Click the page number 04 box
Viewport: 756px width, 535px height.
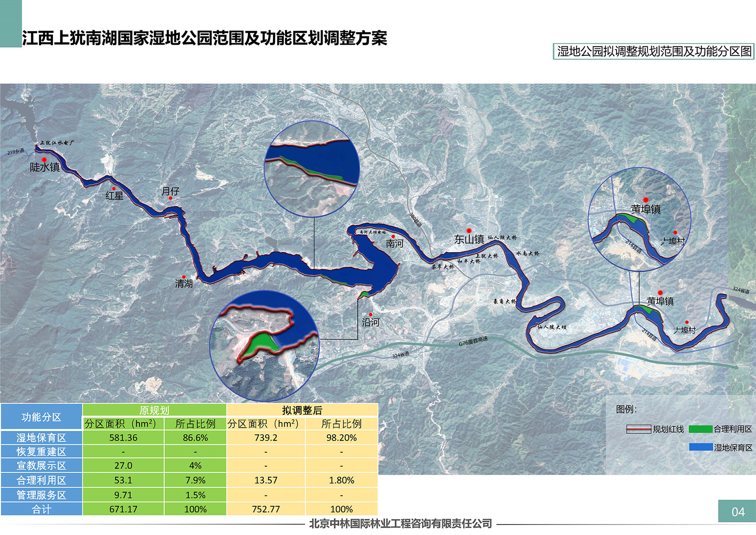(737, 511)
